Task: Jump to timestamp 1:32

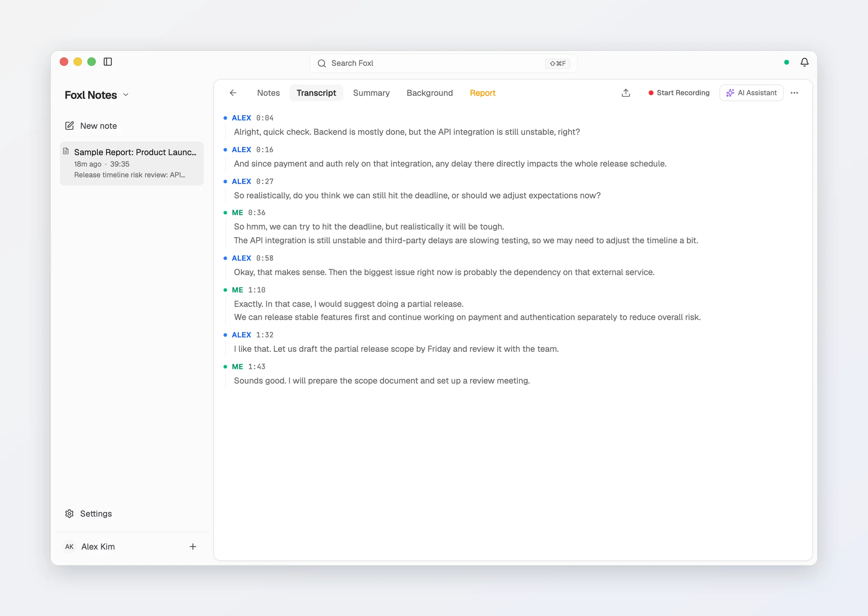Action: pyautogui.click(x=265, y=335)
